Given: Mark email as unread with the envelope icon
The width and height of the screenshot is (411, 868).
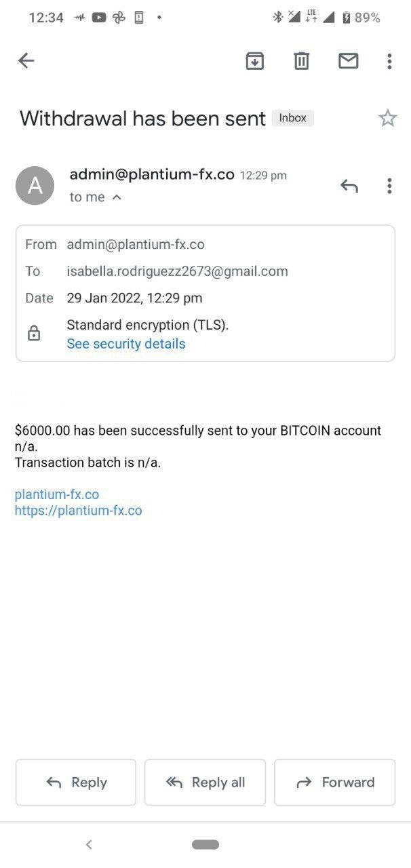Looking at the screenshot, I should pyautogui.click(x=348, y=61).
